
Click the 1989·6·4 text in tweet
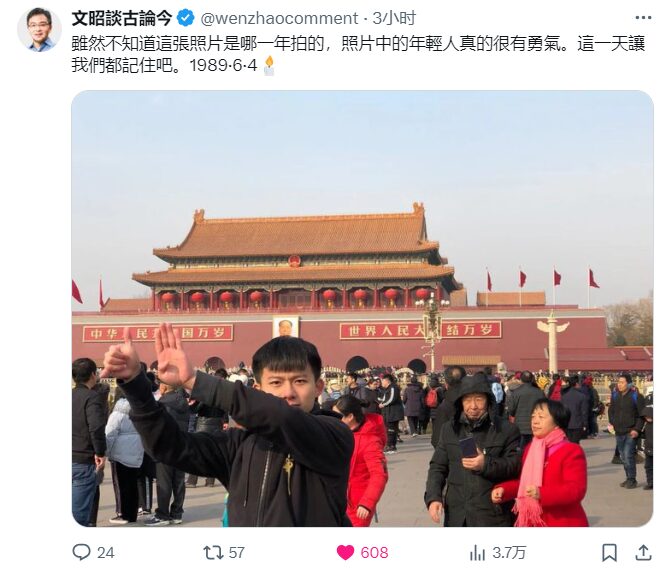(223, 65)
